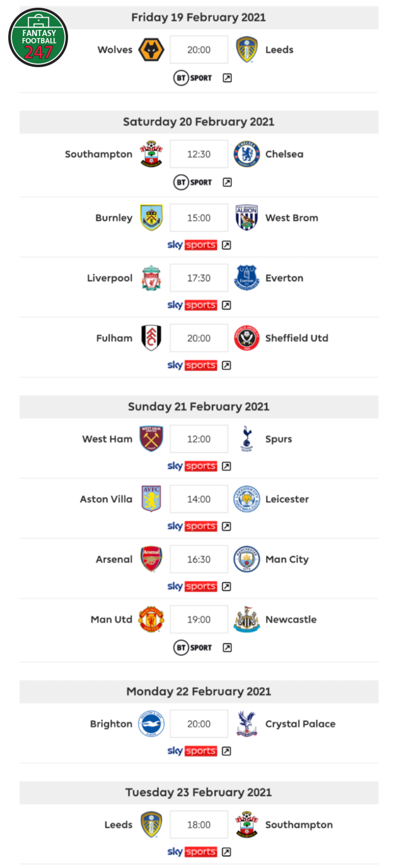The width and height of the screenshot is (399, 868).
Task: Click the Spurs cockerel badge
Action: coord(247,439)
